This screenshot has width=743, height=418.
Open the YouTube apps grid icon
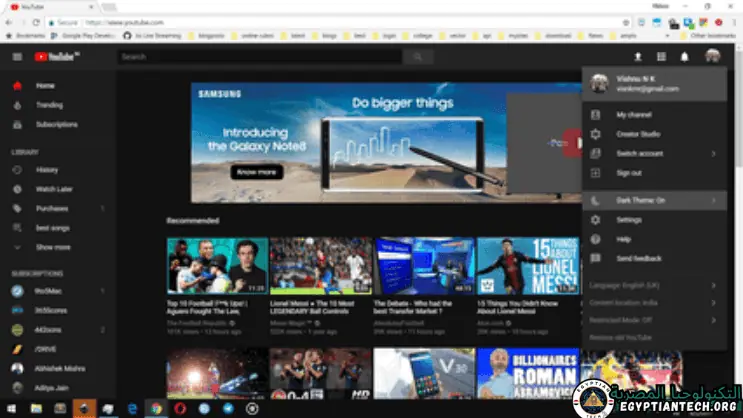click(x=661, y=57)
